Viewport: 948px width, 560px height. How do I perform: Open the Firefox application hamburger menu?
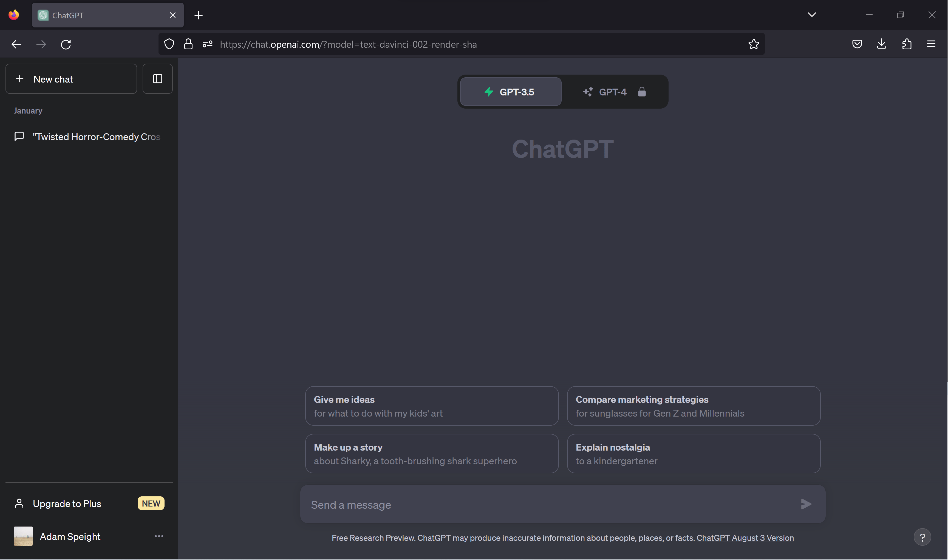click(931, 44)
